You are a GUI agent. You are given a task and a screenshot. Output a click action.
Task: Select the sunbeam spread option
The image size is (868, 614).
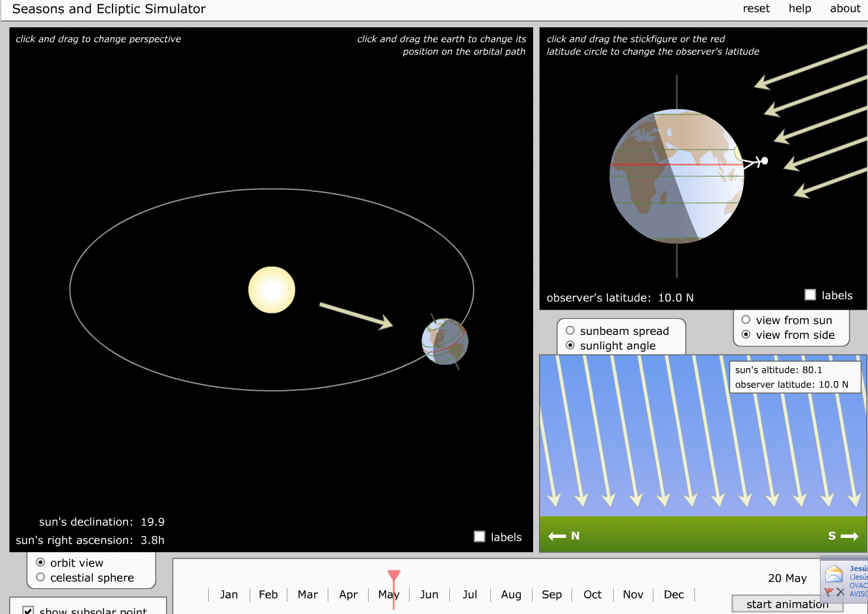point(570,330)
